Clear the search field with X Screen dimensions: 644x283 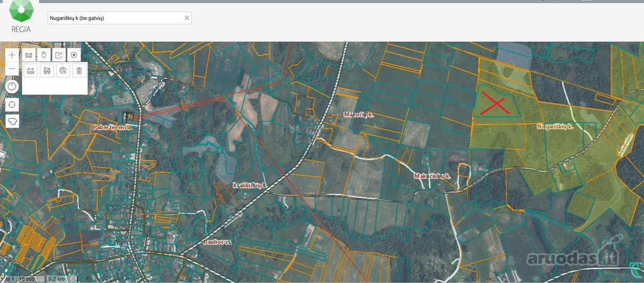point(187,18)
